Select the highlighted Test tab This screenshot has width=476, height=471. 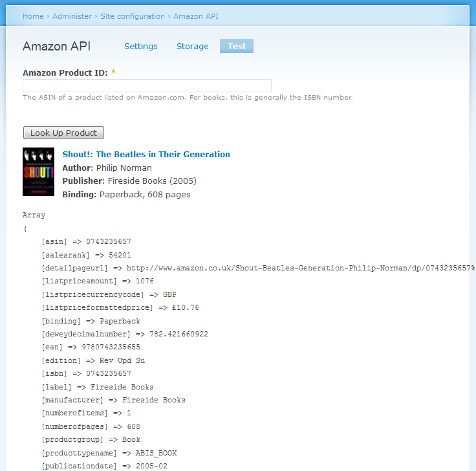[237, 46]
